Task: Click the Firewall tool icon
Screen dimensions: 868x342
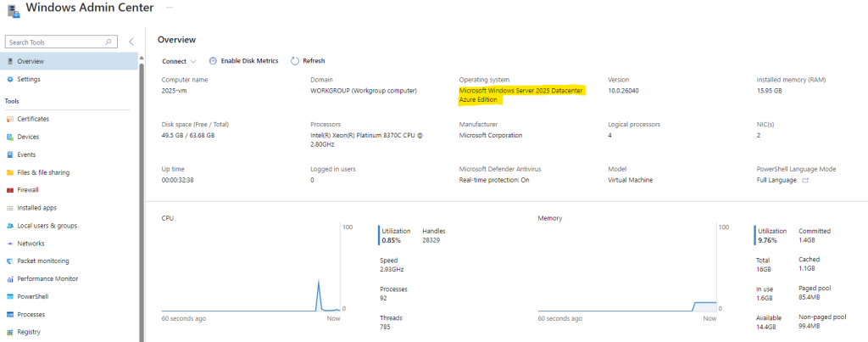Action: tap(10, 190)
